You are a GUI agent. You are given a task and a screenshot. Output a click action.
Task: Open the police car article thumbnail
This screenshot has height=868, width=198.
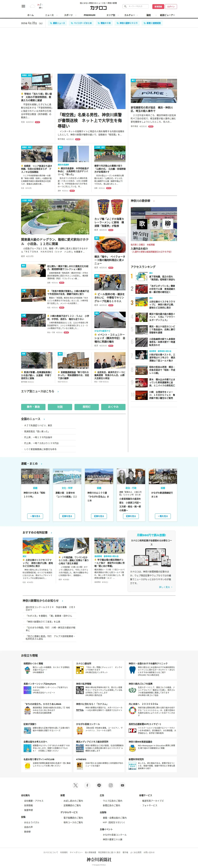tap(154, 91)
